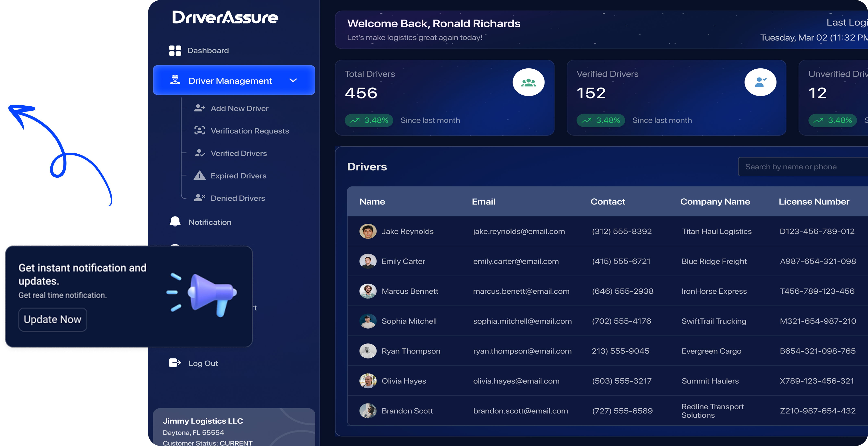This screenshot has width=868, height=446.
Task: Click the Dashboard grid icon
Action: click(175, 51)
